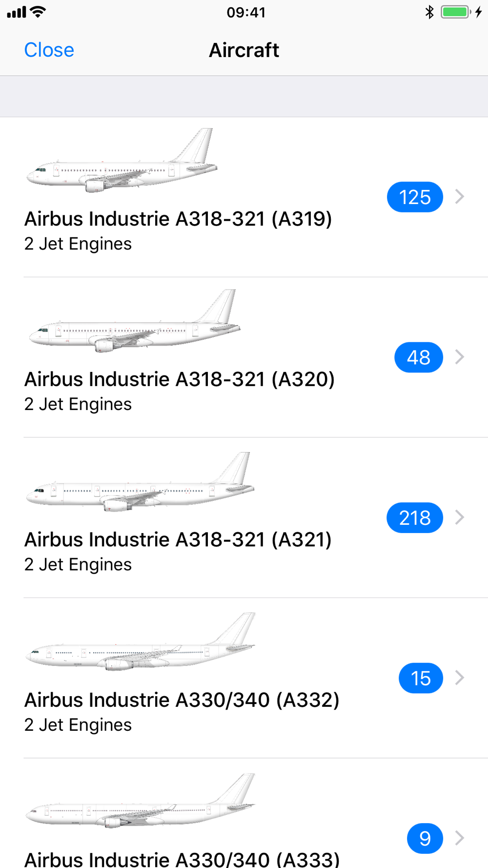Click the blue 9 count badge
The image size is (488, 868).
click(x=425, y=838)
